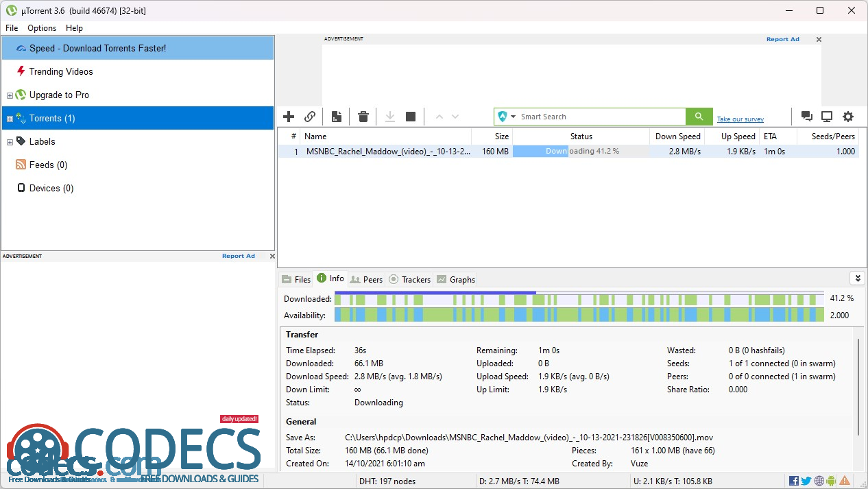Image resolution: width=868 pixels, height=489 pixels.
Task: Switch to the Peers tab
Action: coord(366,279)
